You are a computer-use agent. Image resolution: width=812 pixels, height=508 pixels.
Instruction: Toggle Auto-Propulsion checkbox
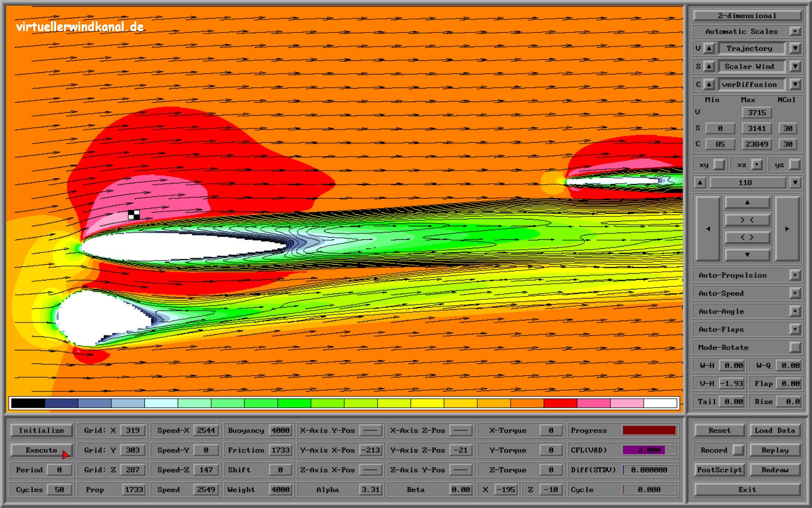(x=795, y=275)
